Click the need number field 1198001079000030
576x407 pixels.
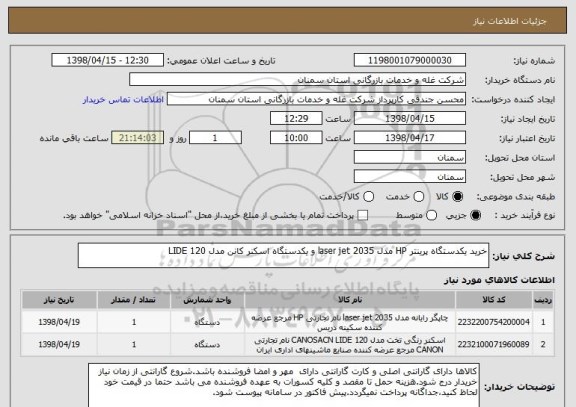coord(410,60)
